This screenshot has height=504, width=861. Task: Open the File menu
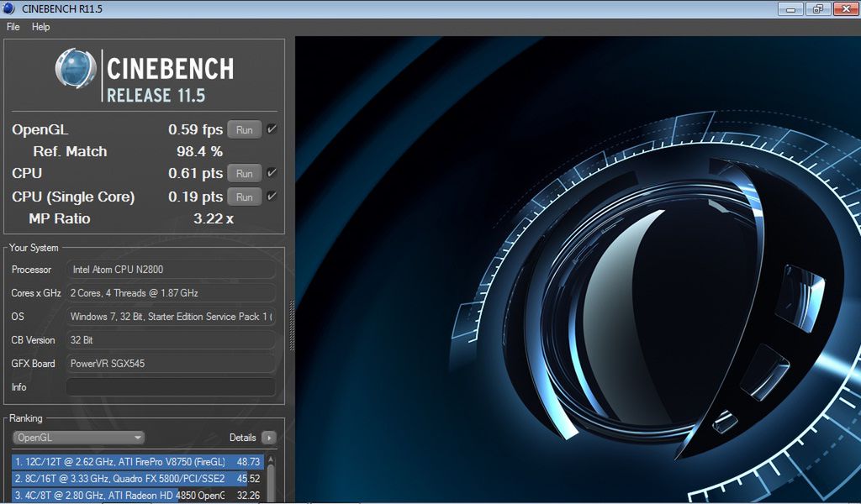click(13, 27)
